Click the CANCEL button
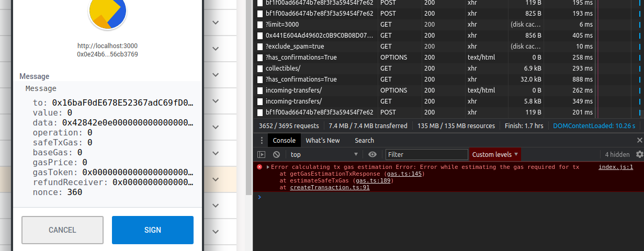 (x=62, y=230)
